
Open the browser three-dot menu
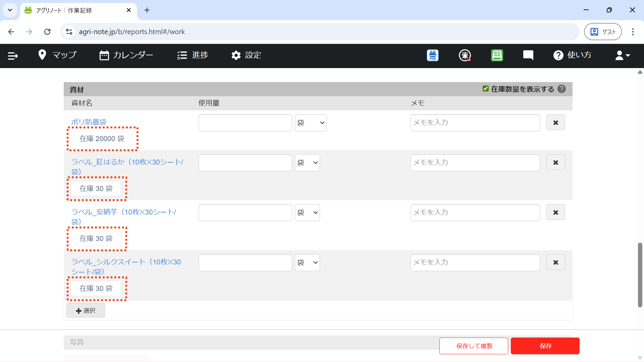[633, 32]
